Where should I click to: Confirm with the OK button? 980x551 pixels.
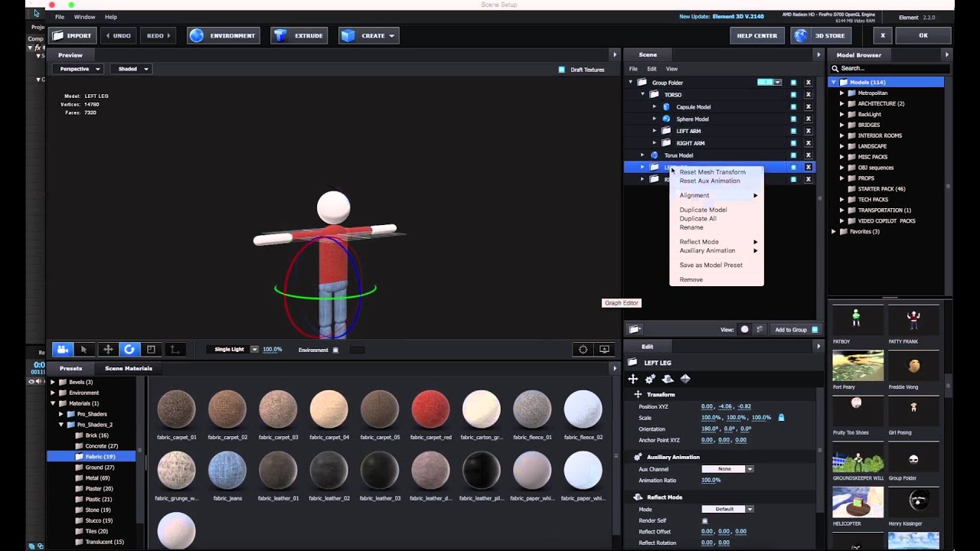(x=923, y=35)
